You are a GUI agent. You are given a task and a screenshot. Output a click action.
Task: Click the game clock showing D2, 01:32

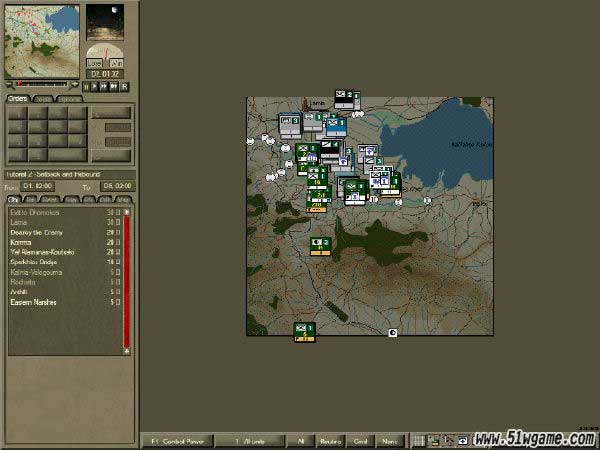tap(105, 74)
